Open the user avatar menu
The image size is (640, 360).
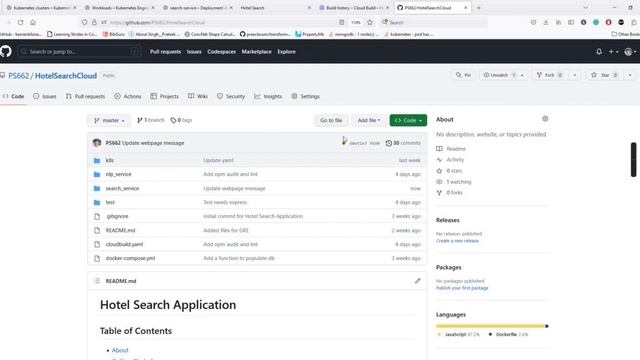tap(630, 52)
